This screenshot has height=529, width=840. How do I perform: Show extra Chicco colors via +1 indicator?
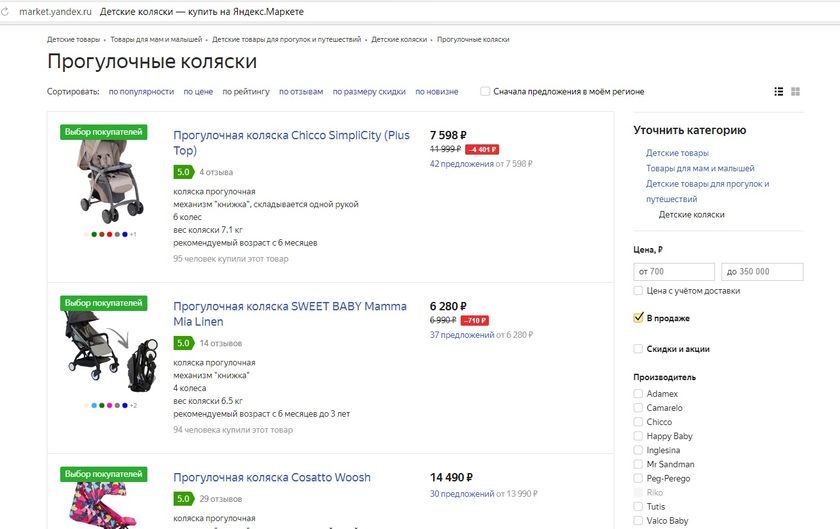point(133,234)
